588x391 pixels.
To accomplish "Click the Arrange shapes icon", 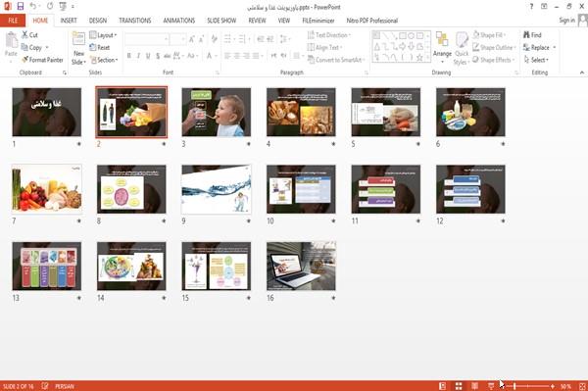I will 442,39.
